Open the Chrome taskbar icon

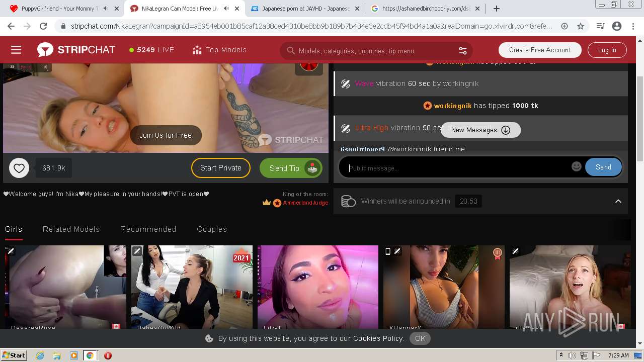tap(90, 355)
